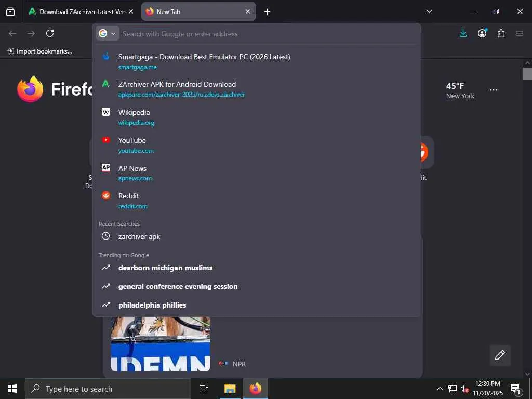
Task: Close the New Tab tab
Action: point(248,11)
